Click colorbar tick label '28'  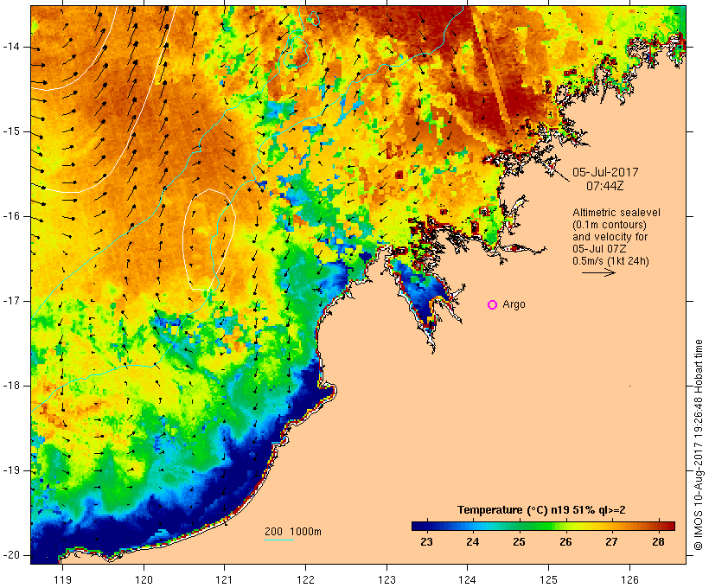[x=658, y=542]
